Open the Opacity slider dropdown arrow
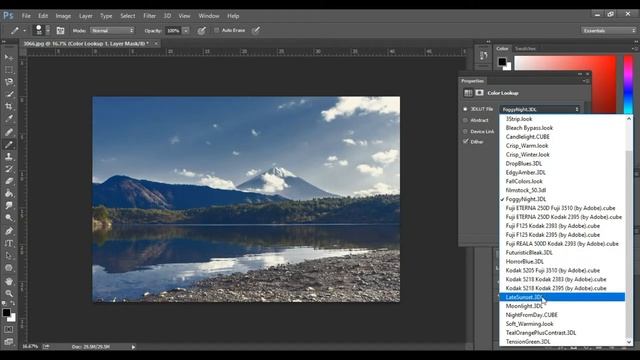The height and width of the screenshot is (360, 640). point(186,31)
